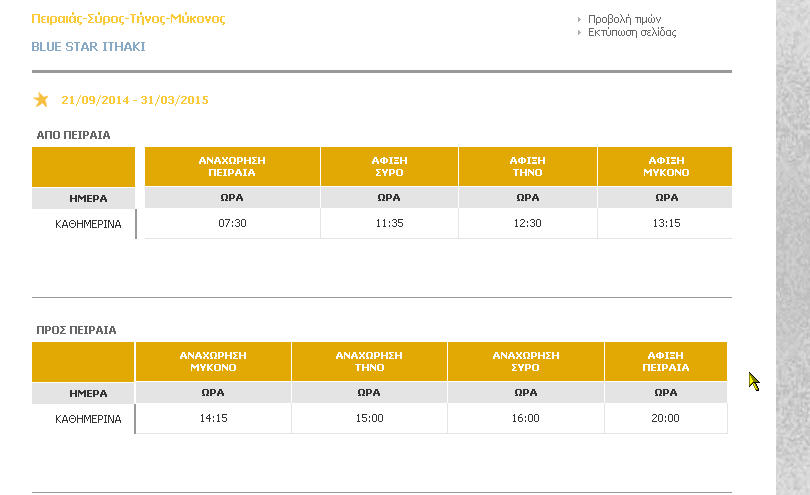Click the ΑΝΑΧΩΡΗΣΗ ΠΕΙΡΑΙΑ column header
This screenshot has height=495, width=810.
click(232, 166)
